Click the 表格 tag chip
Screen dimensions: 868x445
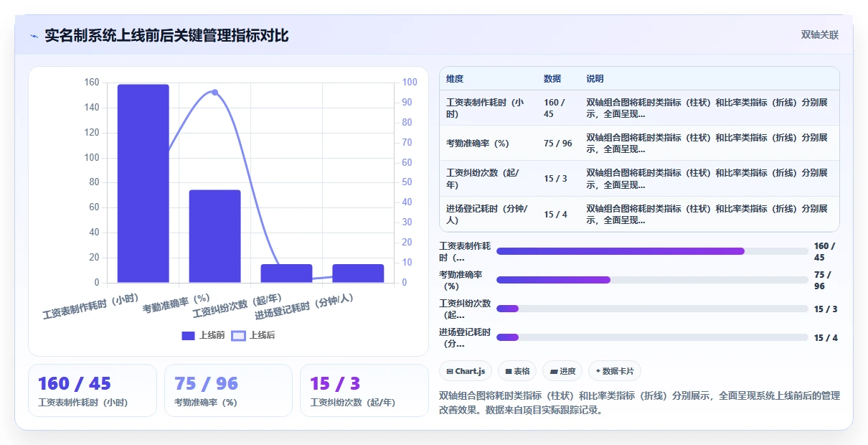(517, 371)
